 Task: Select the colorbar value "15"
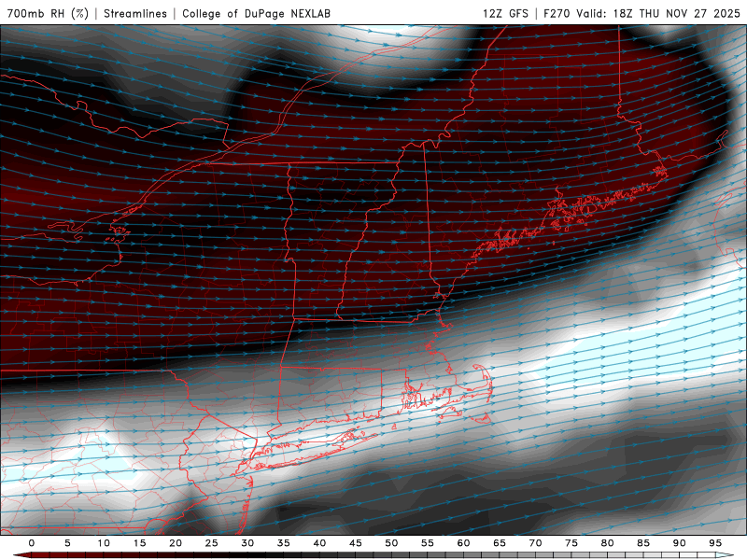(139, 543)
